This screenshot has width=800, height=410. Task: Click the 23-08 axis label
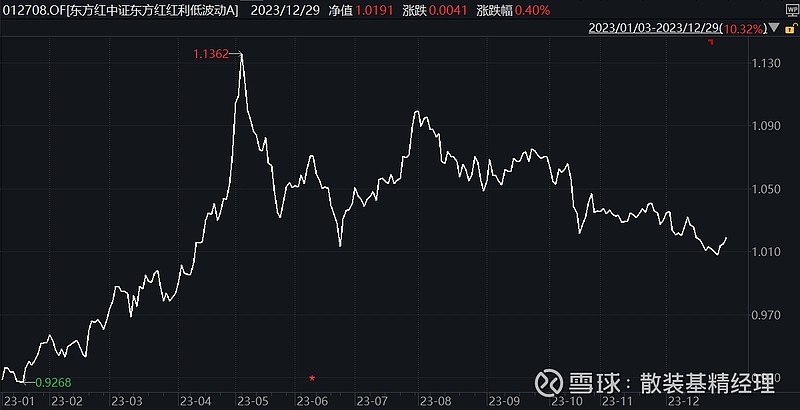click(436, 401)
